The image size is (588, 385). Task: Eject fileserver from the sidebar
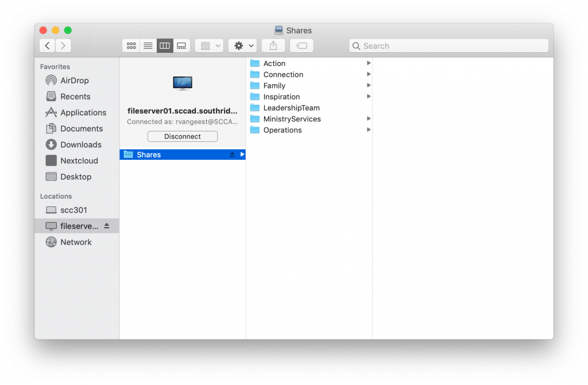coord(107,226)
